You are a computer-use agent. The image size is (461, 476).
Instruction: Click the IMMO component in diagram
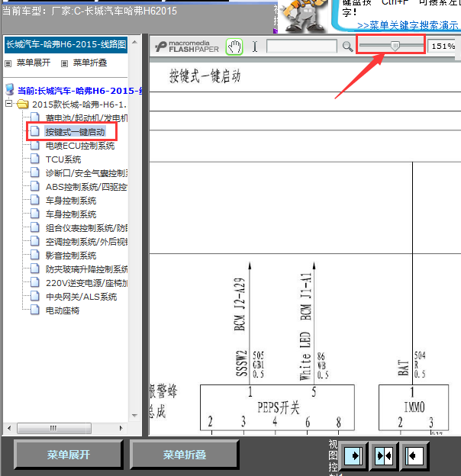[x=414, y=407]
